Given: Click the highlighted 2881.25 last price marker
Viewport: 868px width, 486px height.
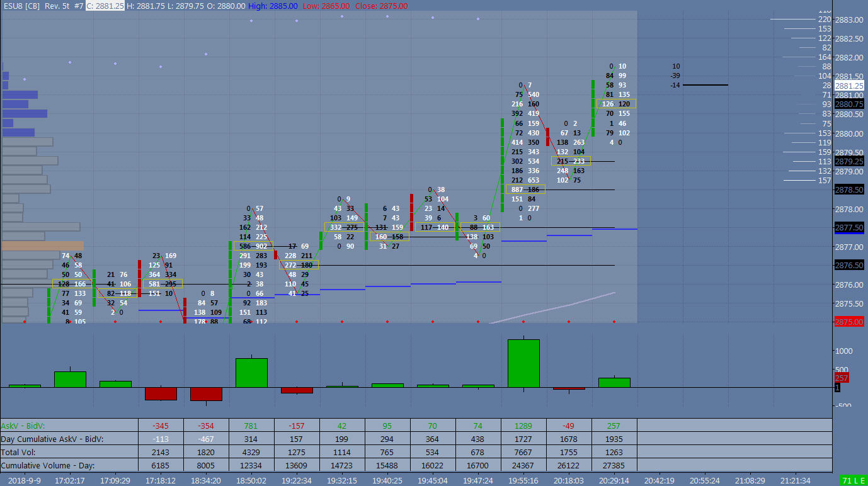Looking at the screenshot, I should pyautogui.click(x=849, y=85).
